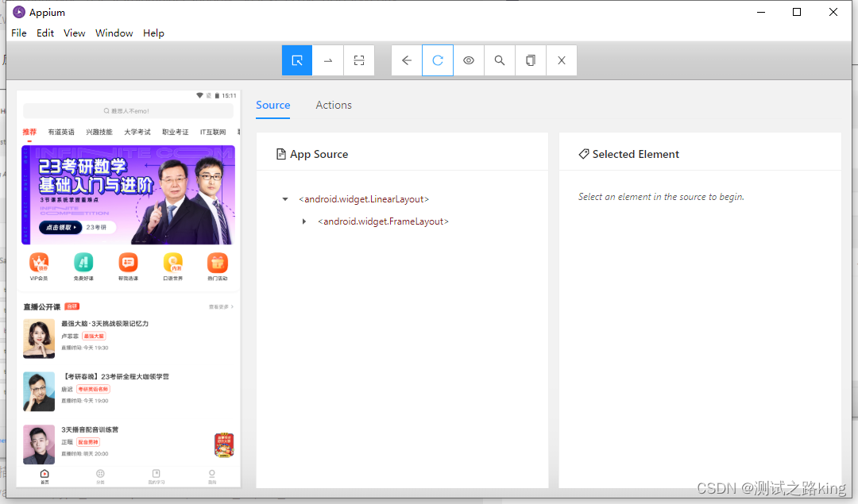Image resolution: width=858 pixels, height=504 pixels.
Task: Select the 兴趣技能 tab in phone preview
Action: [x=99, y=132]
